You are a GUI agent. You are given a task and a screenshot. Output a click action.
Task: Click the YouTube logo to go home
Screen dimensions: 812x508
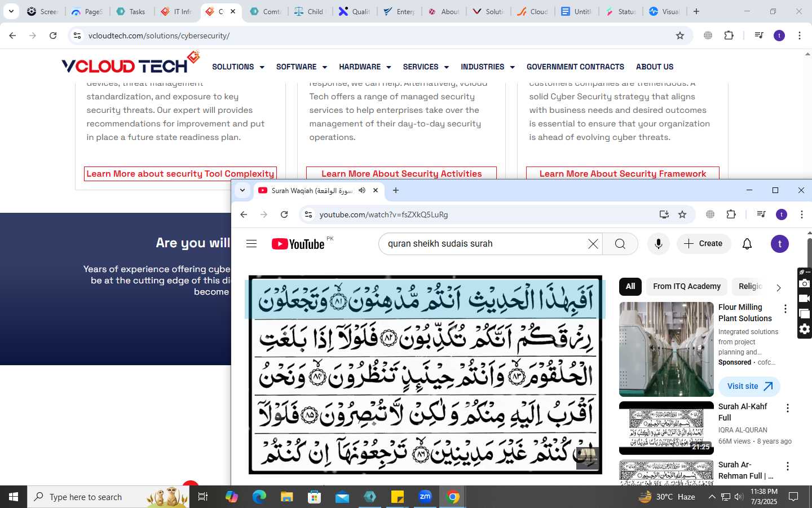pyautogui.click(x=298, y=244)
